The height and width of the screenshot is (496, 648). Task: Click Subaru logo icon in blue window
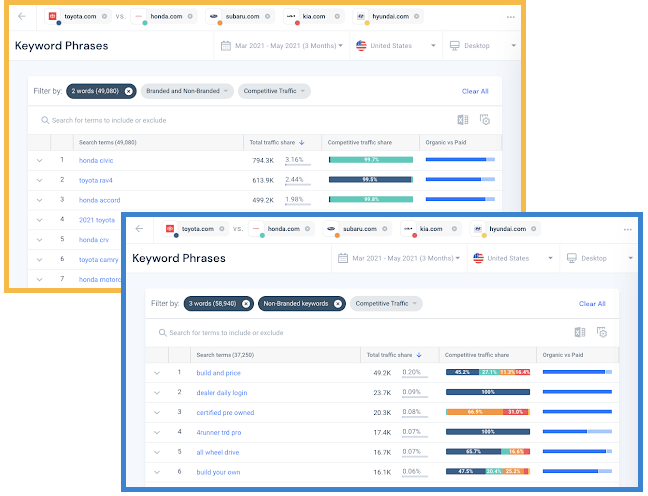coord(331,229)
